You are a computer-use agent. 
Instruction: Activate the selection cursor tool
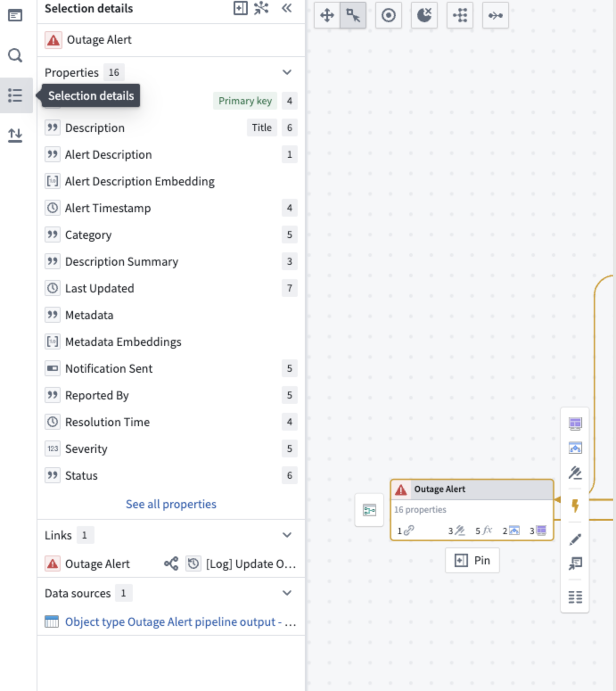(x=353, y=16)
